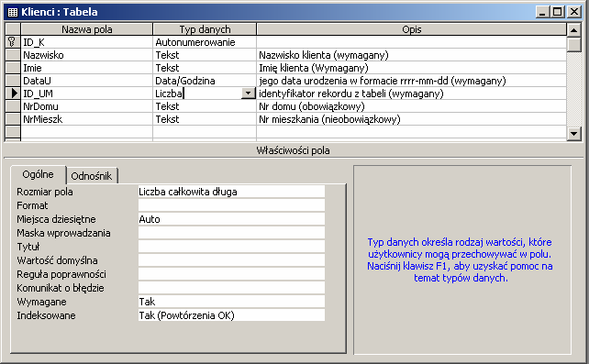
Task: Click the Miejsca dziesiętne field showing Auto
Action: [231, 219]
